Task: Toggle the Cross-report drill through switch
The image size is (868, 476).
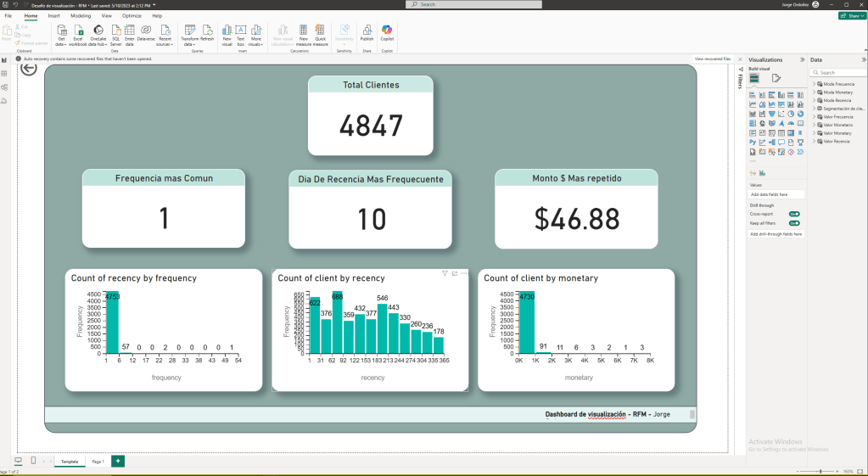Action: click(x=794, y=214)
